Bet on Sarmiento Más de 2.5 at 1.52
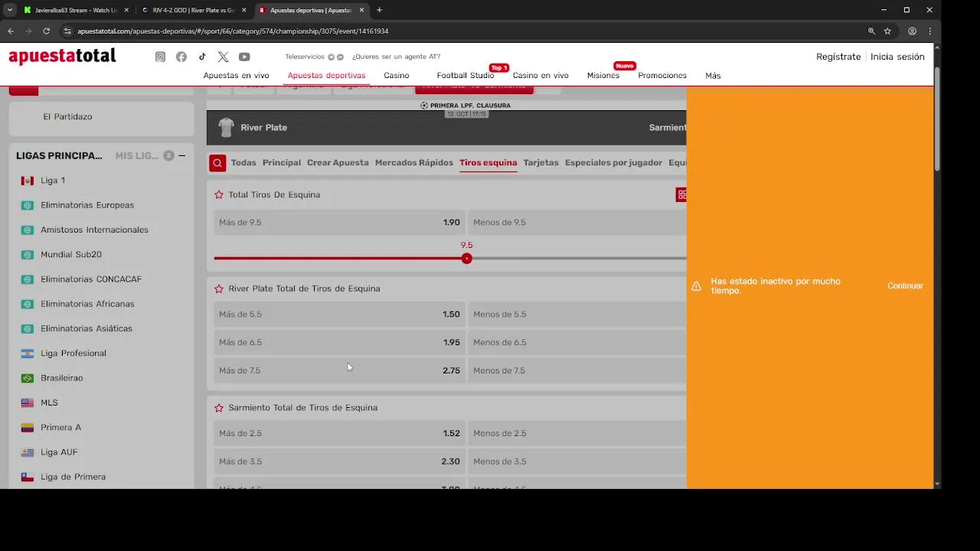 338,433
